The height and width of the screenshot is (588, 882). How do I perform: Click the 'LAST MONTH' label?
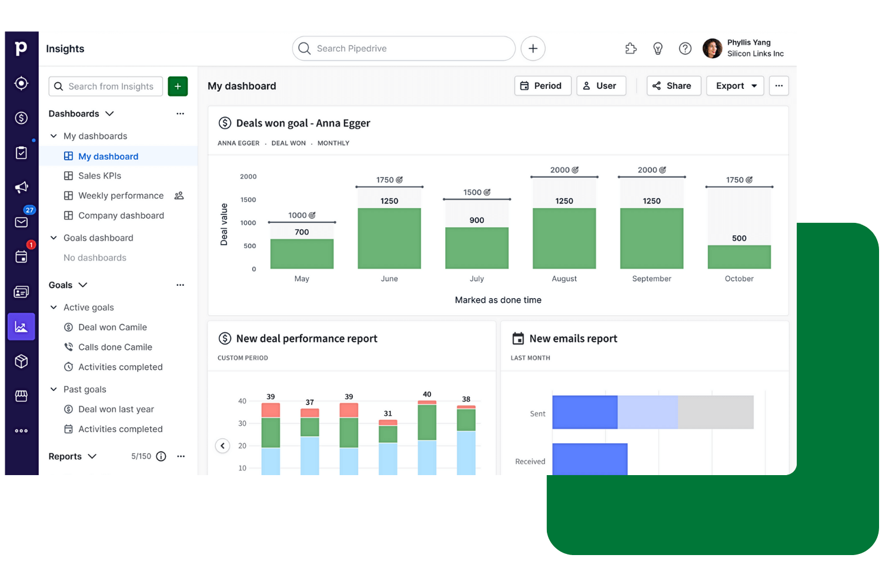point(530,358)
